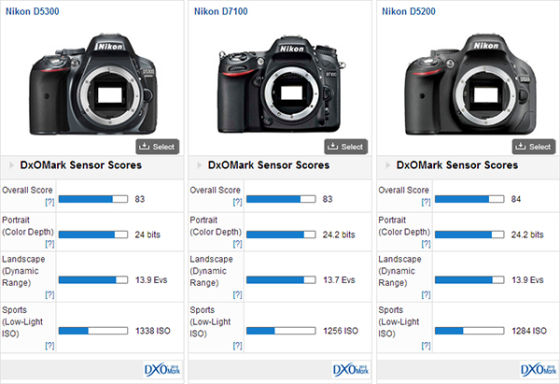Image resolution: width=560 pixels, height=384 pixels.
Task: View the Nikon D7100 camera image
Action: point(281,85)
